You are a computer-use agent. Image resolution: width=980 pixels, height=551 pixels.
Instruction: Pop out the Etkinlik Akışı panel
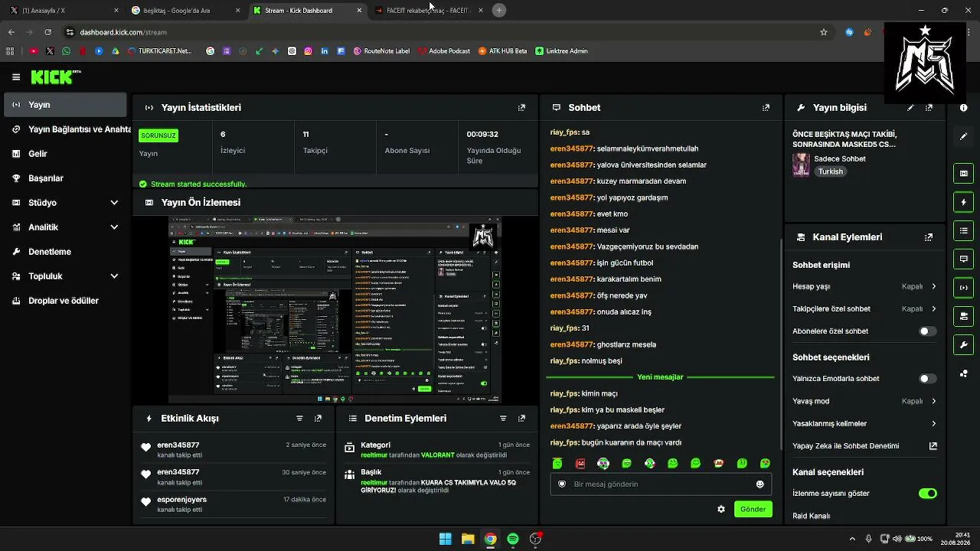click(318, 419)
